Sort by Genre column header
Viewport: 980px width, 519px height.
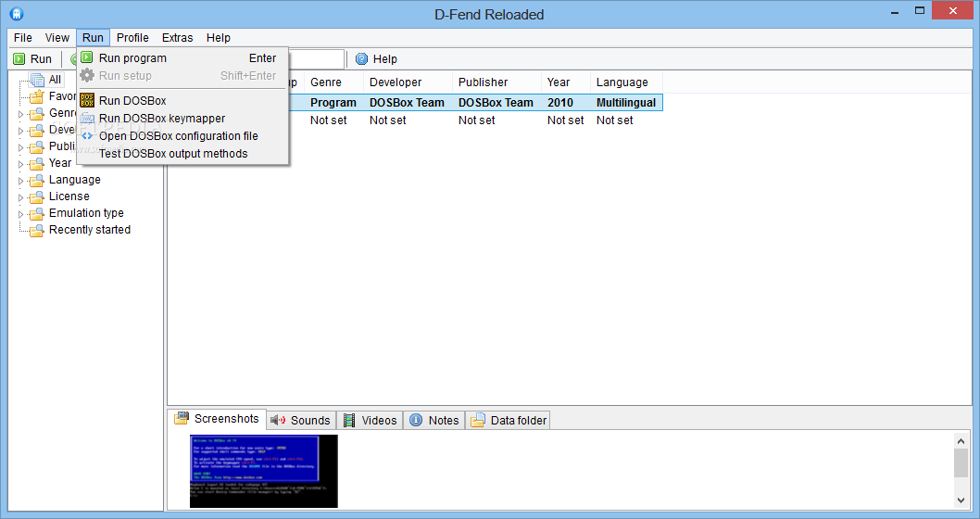[x=333, y=82]
